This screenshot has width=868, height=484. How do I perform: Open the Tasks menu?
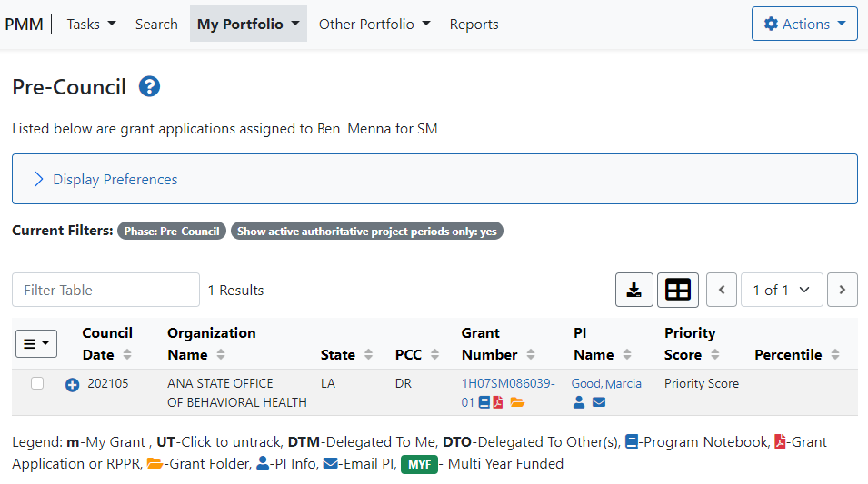pos(91,24)
